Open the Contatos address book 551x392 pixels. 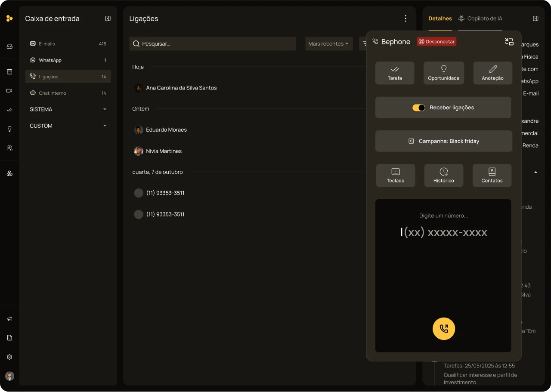(492, 176)
